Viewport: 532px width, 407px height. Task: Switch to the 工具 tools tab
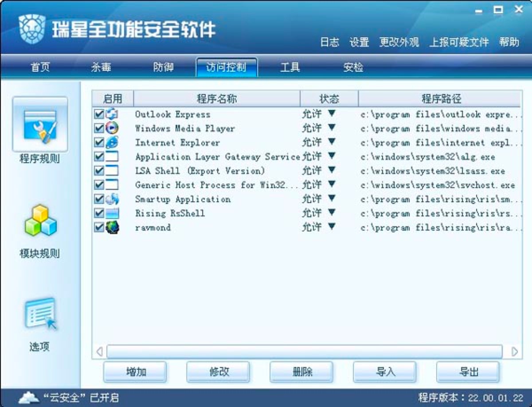tap(290, 67)
